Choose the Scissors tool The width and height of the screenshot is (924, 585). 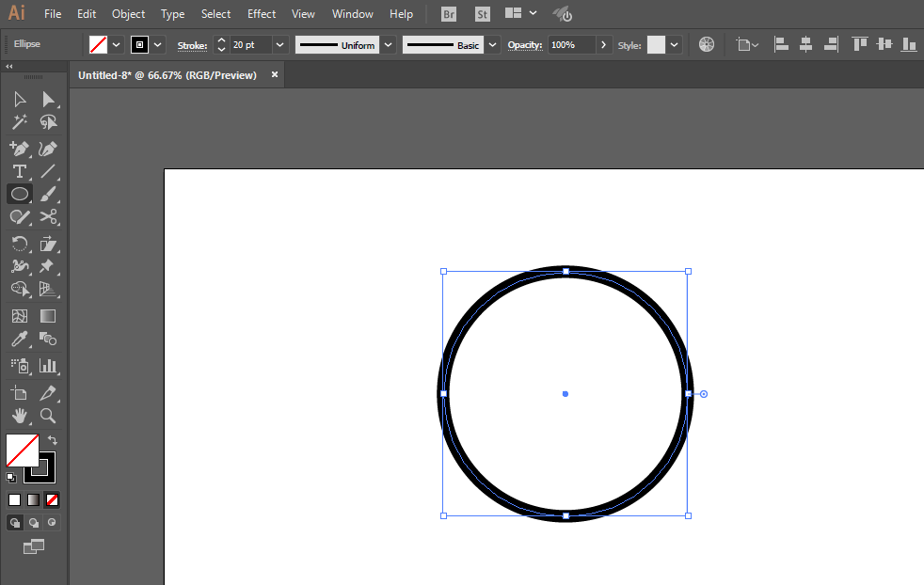pos(48,217)
